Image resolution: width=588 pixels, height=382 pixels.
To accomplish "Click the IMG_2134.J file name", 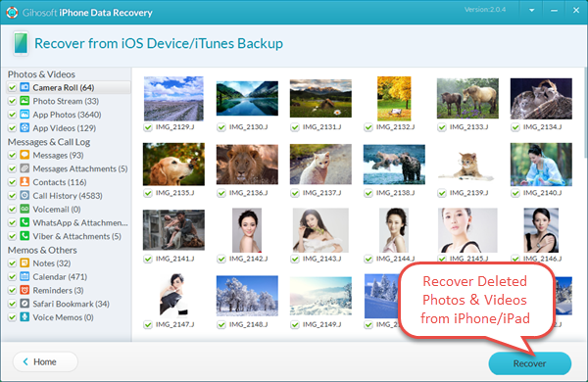I will click(542, 127).
